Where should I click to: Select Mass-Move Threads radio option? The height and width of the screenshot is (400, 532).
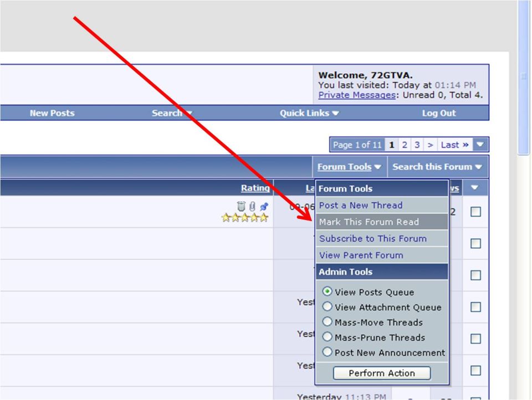coord(327,321)
